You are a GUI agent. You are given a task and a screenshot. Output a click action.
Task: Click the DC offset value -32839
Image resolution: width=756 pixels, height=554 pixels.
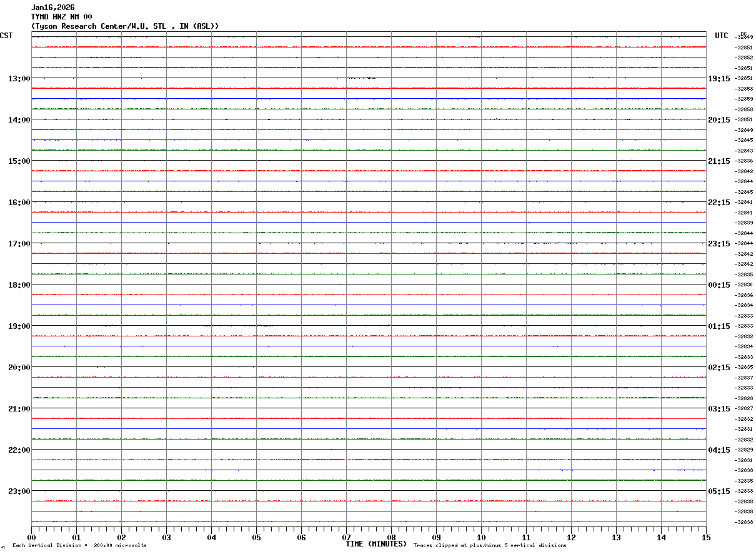tap(744, 223)
